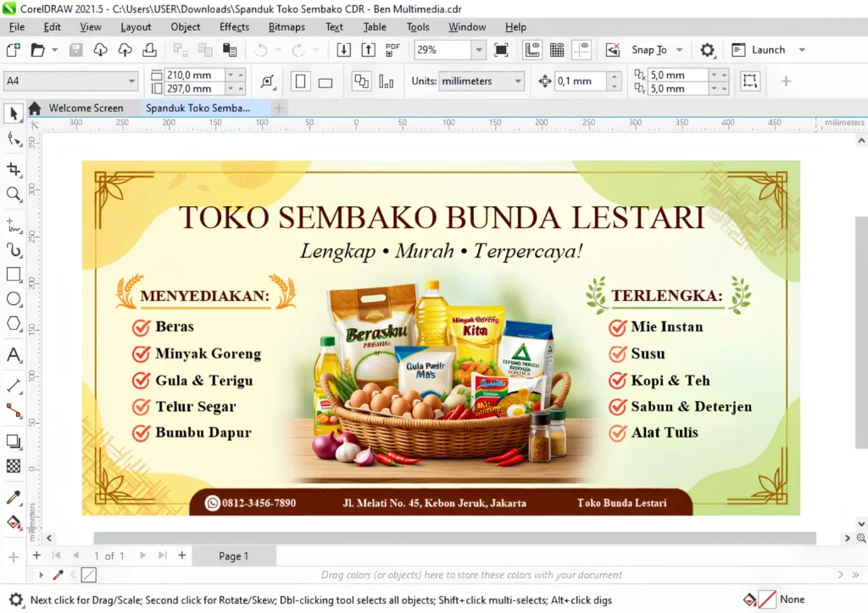Image resolution: width=868 pixels, height=613 pixels.
Task: Select the Artistic Media tool
Action: coord(14,250)
